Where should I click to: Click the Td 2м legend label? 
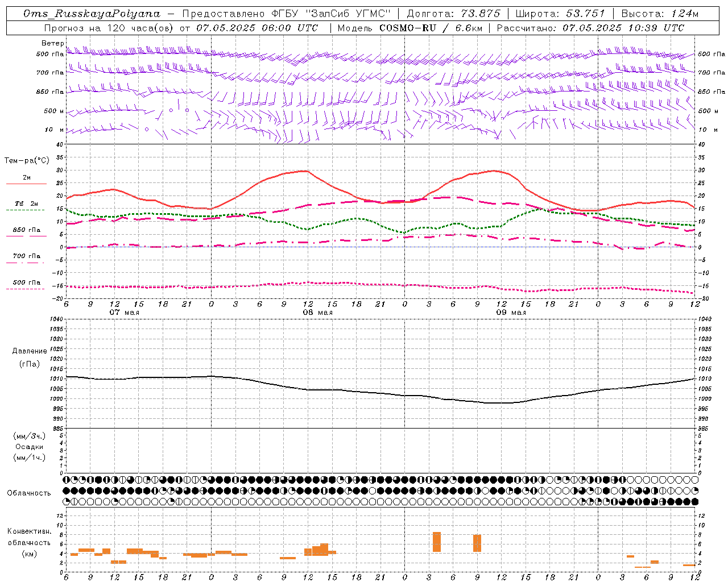point(26,203)
